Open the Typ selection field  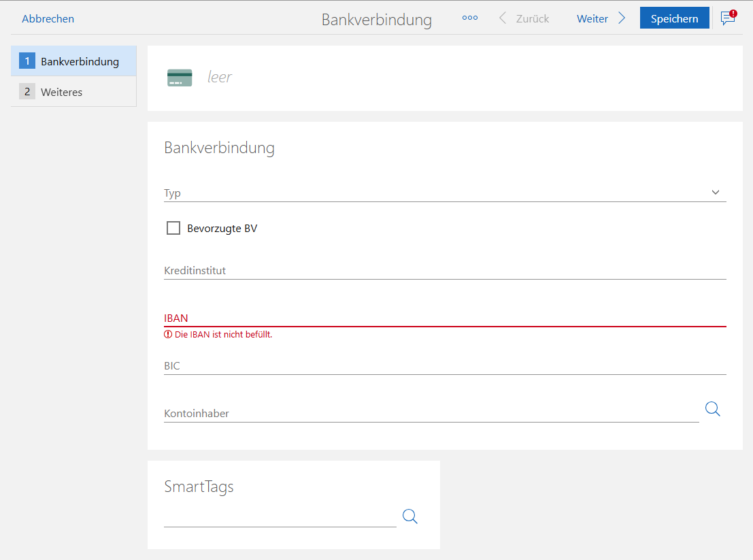coord(435,193)
